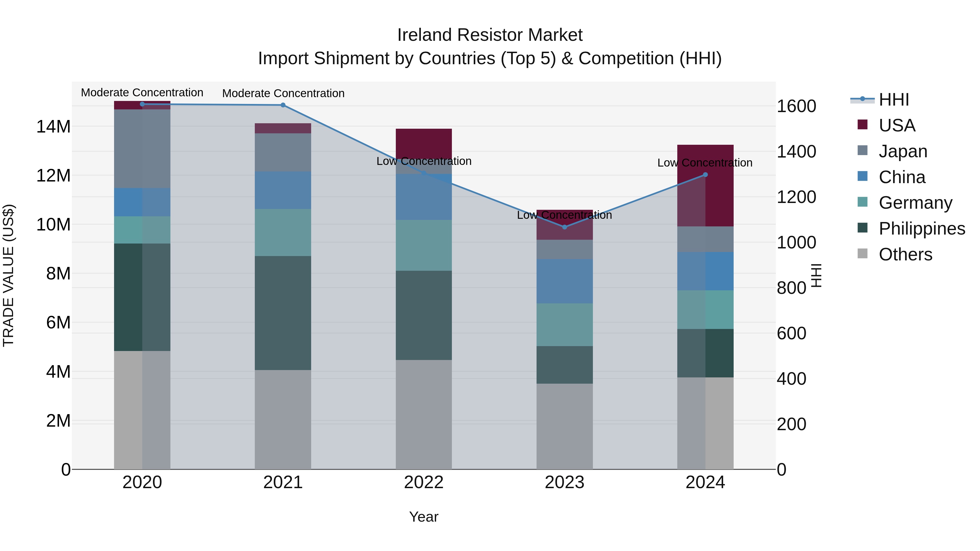Click the 2023 China bar segment

coord(565,281)
